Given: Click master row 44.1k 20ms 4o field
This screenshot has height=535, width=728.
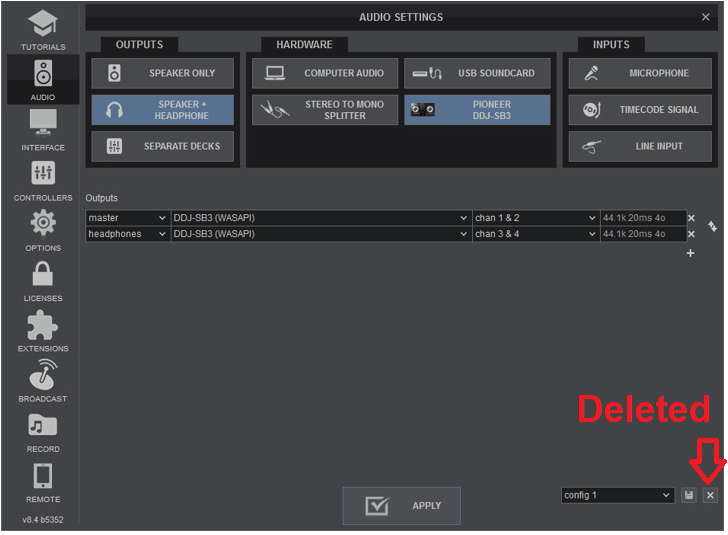Looking at the screenshot, I should 644,218.
